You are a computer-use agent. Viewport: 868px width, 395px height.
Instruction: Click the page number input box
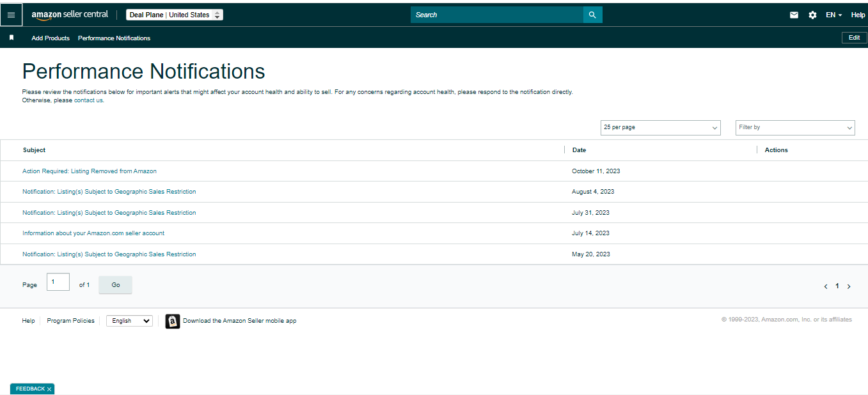58,282
